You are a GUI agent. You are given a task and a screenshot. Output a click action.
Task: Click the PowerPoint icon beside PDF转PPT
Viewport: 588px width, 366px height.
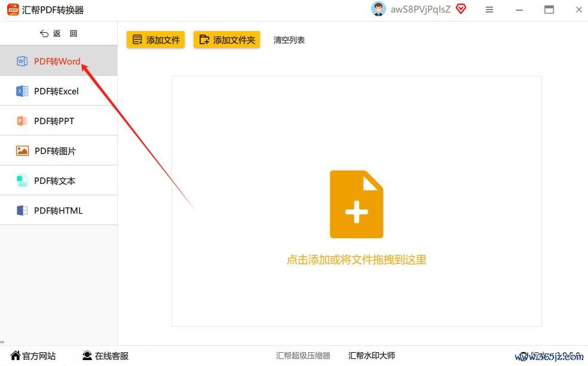(x=22, y=121)
